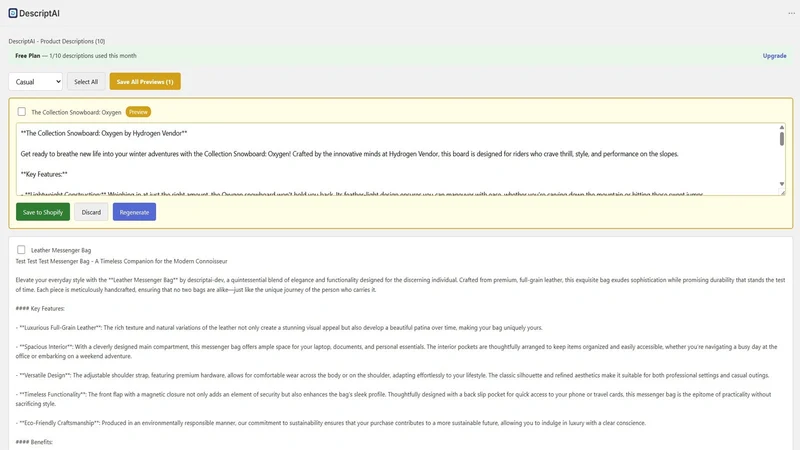This screenshot has width=800, height=450.
Task: Click the 'Eco-Friendly Craftsmanship' bullet
Action: [x=331, y=422]
